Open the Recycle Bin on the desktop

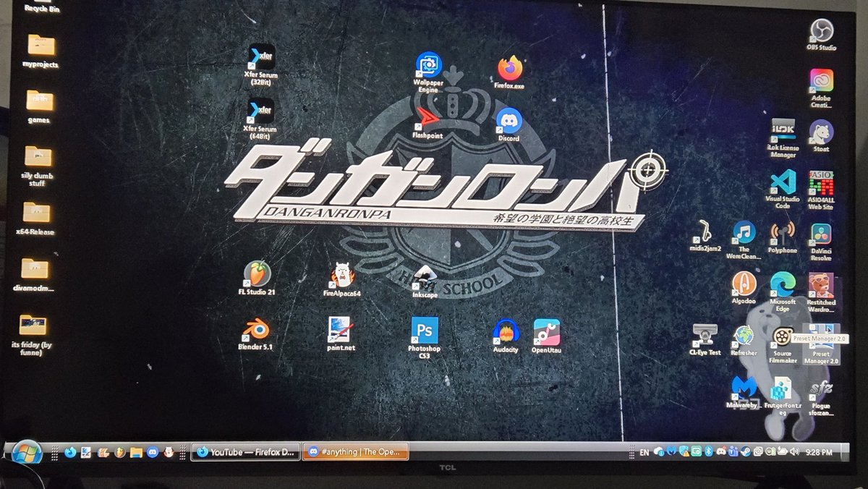coord(41,7)
